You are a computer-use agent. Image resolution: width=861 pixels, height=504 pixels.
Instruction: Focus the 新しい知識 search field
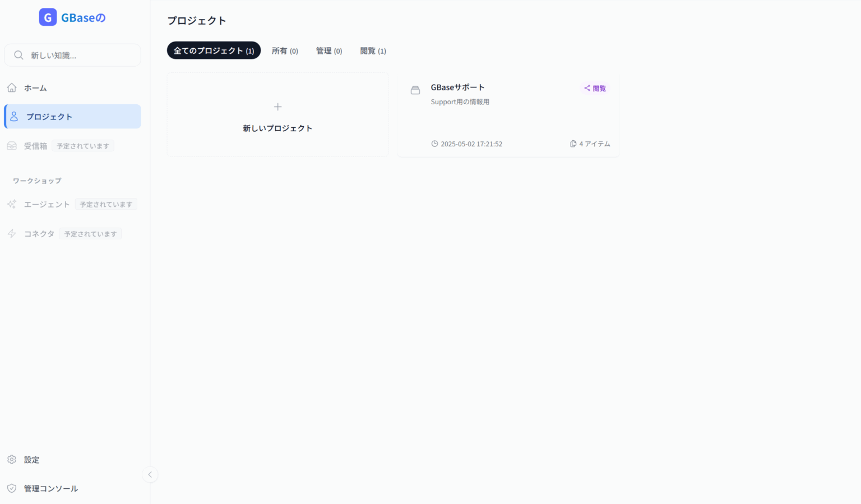[72, 55]
